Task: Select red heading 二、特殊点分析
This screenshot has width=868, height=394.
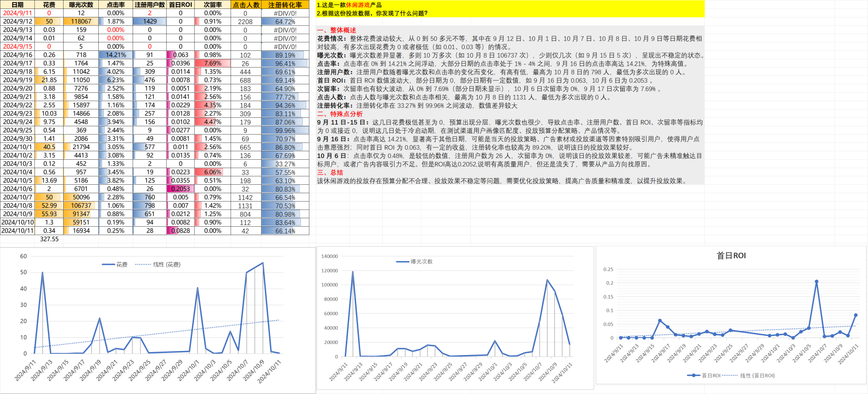Action: pyautogui.click(x=340, y=114)
